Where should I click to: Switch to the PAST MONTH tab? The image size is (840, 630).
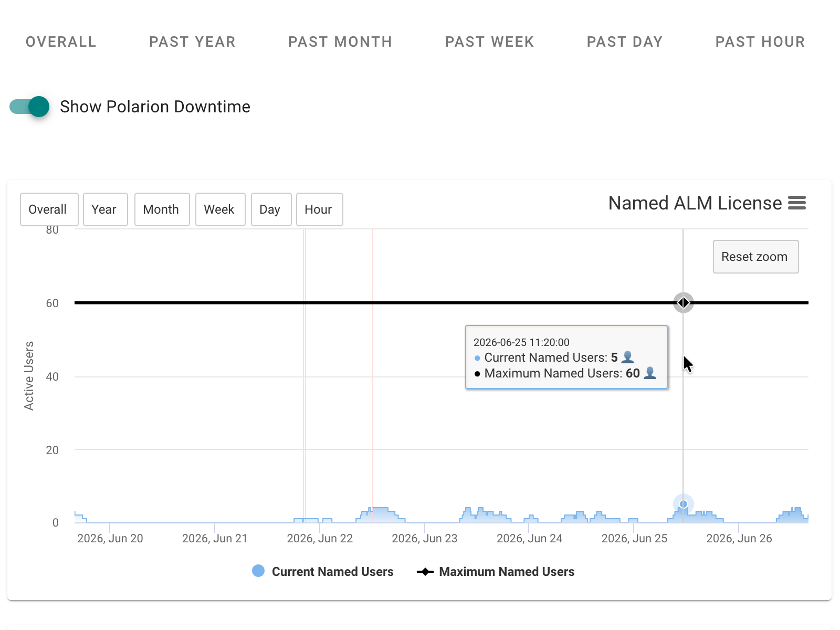340,42
